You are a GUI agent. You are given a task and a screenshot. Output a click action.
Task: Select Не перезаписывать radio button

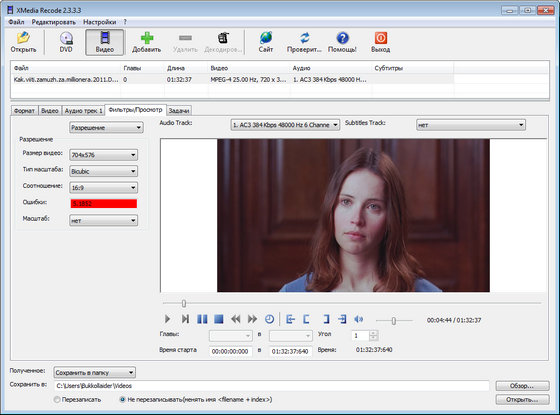click(x=122, y=400)
